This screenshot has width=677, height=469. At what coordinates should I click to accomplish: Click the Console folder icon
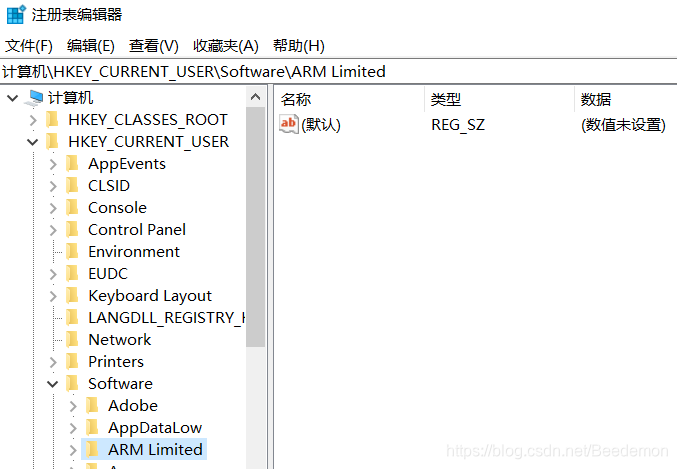73,208
